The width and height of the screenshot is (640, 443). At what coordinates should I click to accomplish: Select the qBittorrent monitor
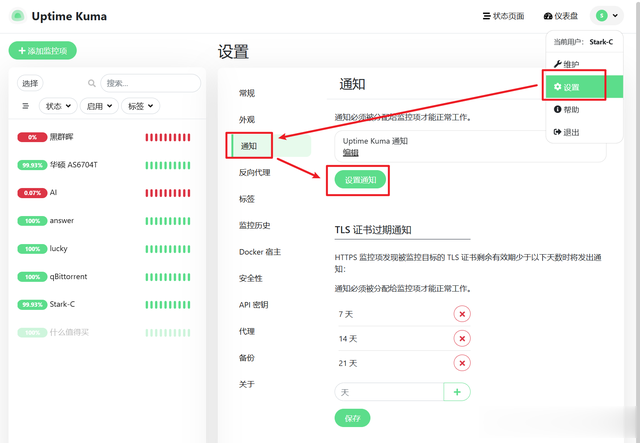[x=104, y=277]
